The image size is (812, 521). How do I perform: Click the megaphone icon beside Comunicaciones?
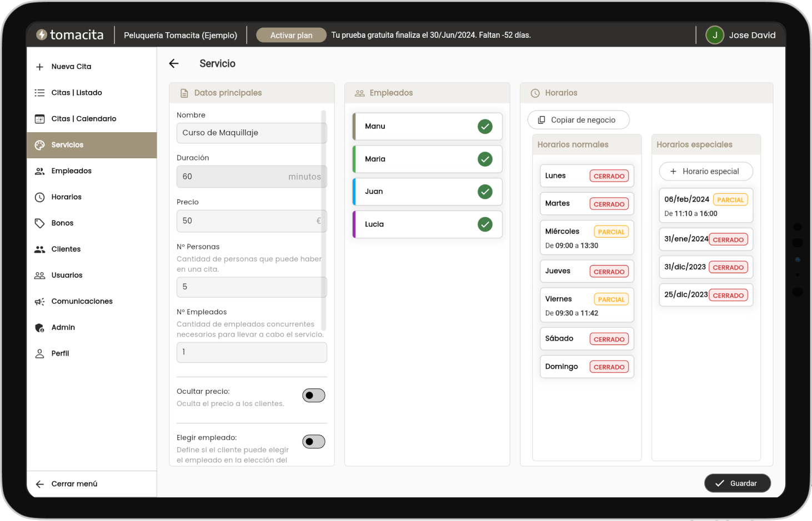pos(39,302)
